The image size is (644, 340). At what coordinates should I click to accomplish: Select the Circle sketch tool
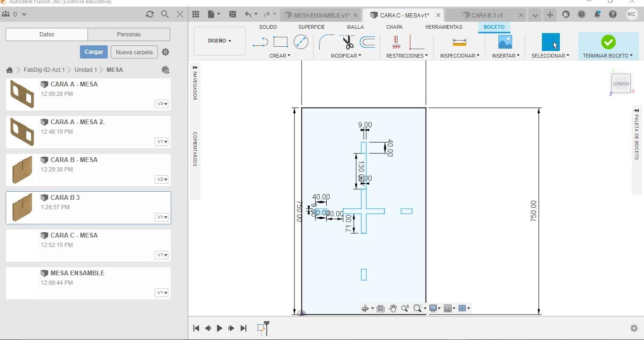(301, 42)
